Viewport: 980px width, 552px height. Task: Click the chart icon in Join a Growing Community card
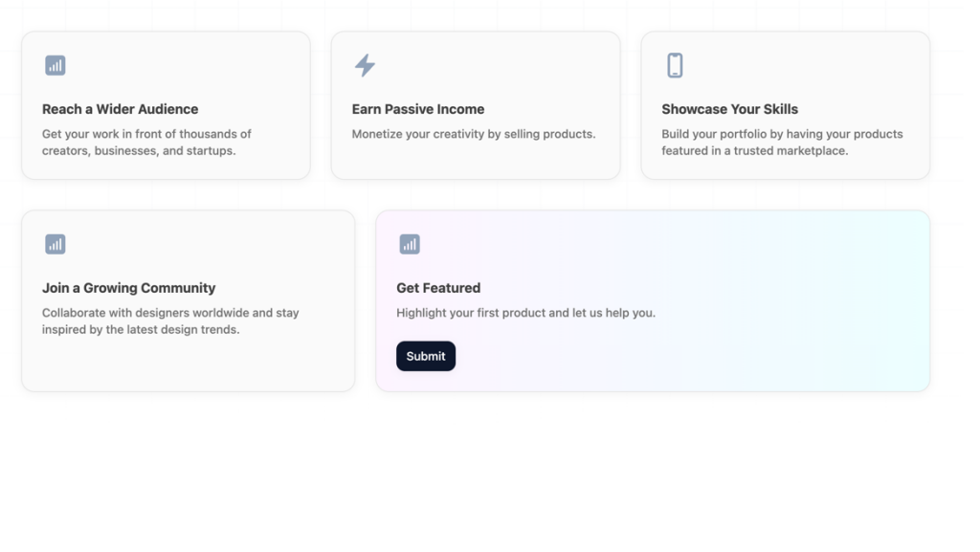coord(56,244)
